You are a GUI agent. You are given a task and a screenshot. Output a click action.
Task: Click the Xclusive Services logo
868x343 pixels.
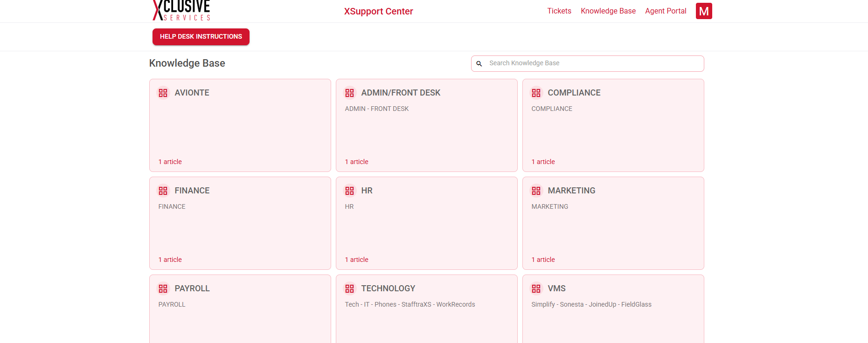pos(181,11)
